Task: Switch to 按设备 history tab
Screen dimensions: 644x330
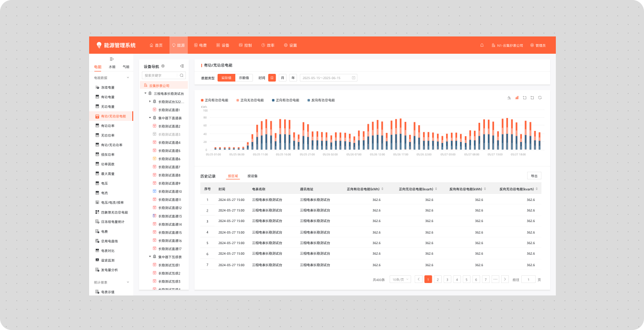Action: click(253, 176)
